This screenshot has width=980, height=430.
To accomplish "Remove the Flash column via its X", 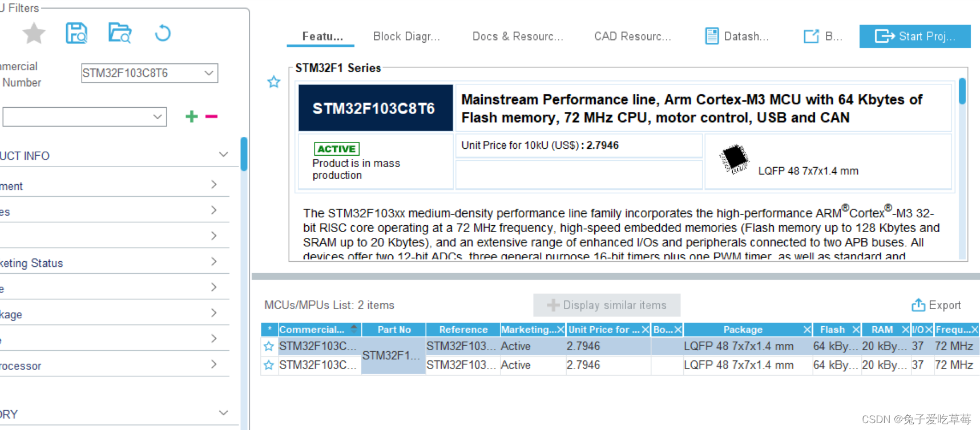I will [x=856, y=330].
